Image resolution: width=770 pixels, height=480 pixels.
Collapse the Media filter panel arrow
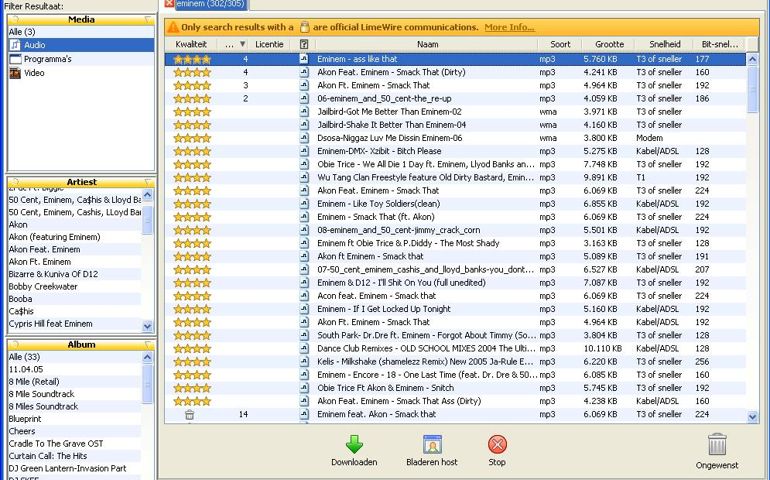(148, 20)
